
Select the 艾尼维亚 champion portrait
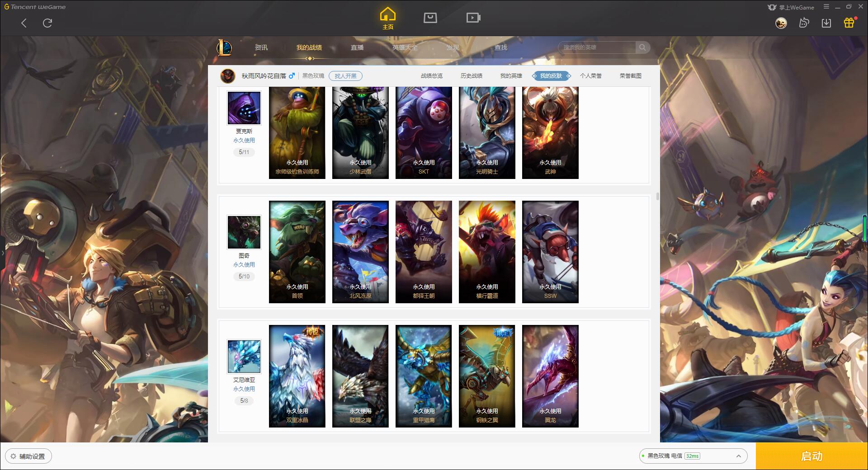tap(244, 357)
